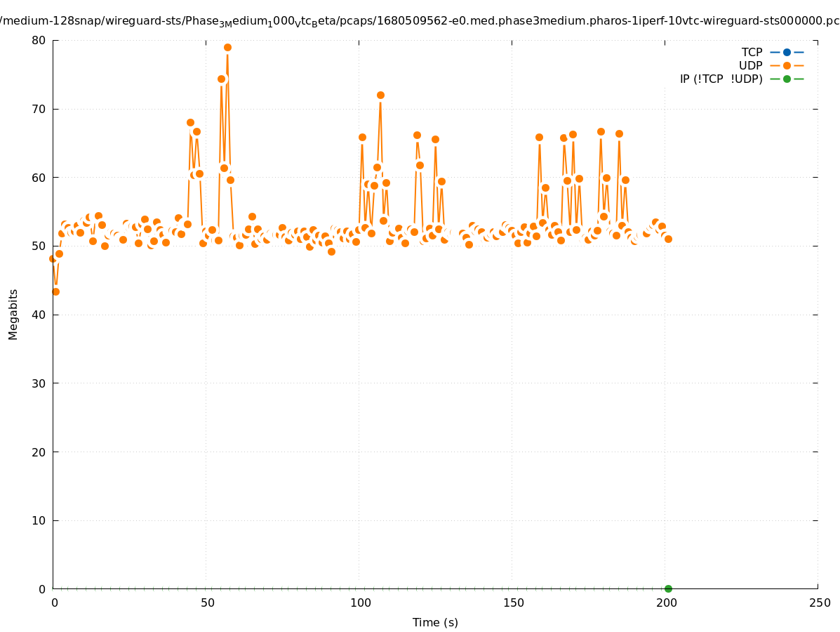The image size is (840, 632).
Task: Click the UDP peak at 72 Megabits
Action: [x=380, y=96]
